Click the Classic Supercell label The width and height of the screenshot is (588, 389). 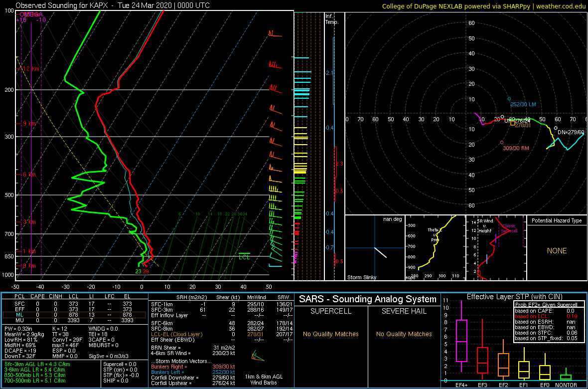(x=509, y=228)
